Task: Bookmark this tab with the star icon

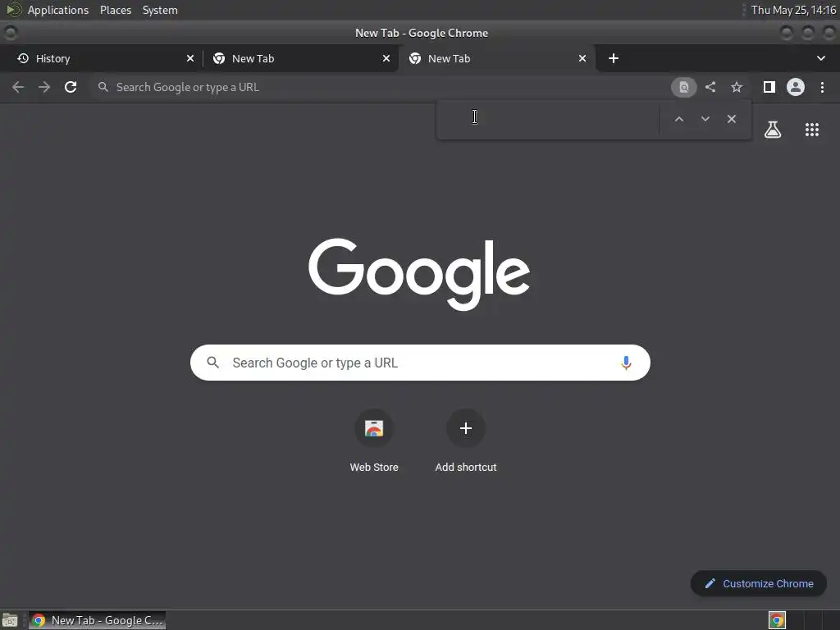Action: tap(737, 87)
